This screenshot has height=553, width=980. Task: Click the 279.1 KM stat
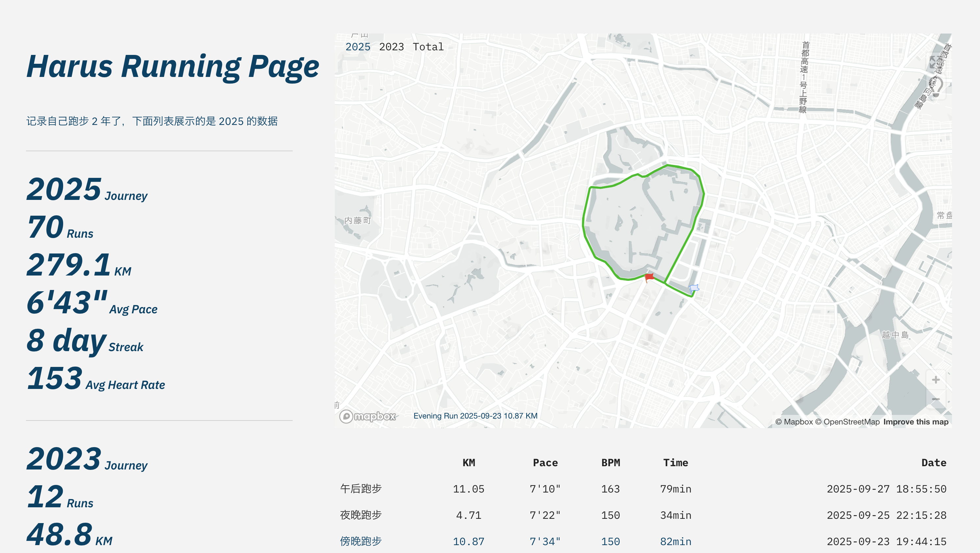tap(79, 265)
